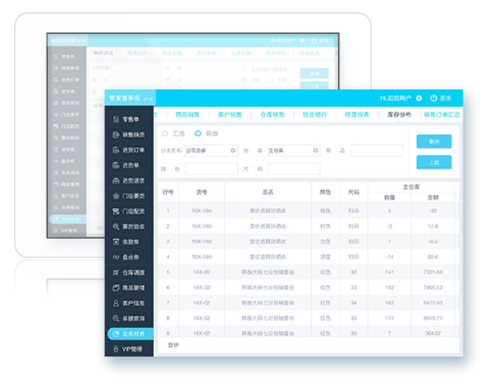The height and width of the screenshot is (386, 500).
Task: Focus the 颜色 input field
Action: 211,169
